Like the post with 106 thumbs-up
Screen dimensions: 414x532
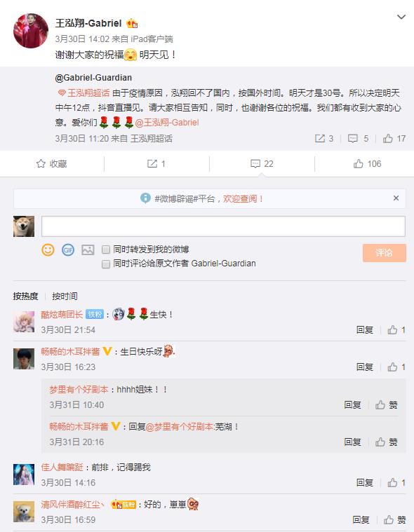pyautogui.click(x=367, y=164)
